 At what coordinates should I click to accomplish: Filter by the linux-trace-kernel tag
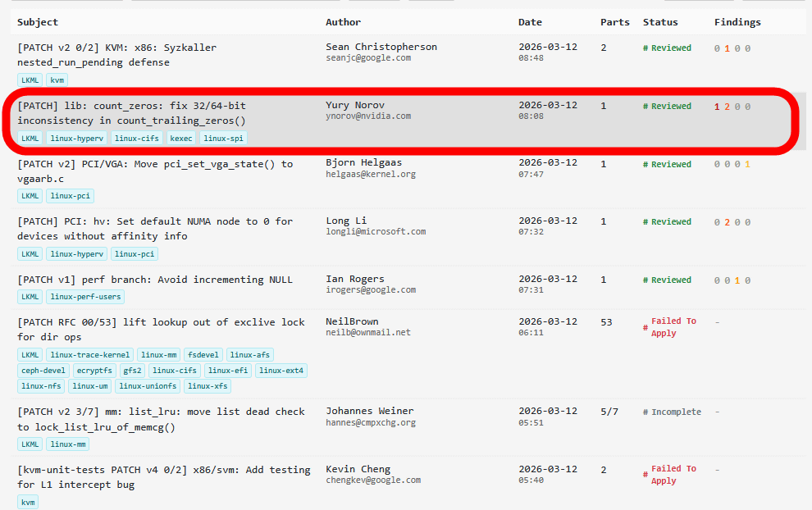pyautogui.click(x=89, y=355)
